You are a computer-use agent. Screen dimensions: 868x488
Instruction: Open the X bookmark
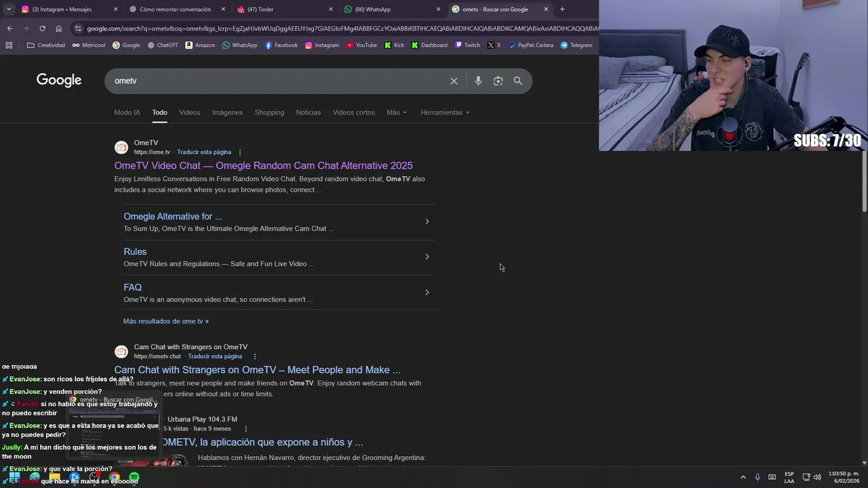[494, 45]
